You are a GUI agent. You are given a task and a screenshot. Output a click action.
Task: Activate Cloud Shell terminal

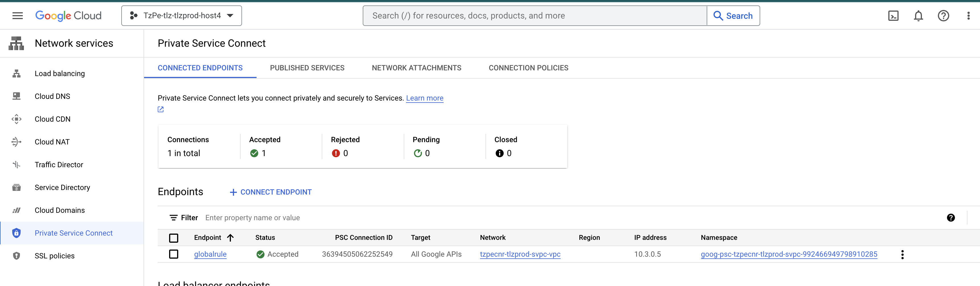point(893,16)
